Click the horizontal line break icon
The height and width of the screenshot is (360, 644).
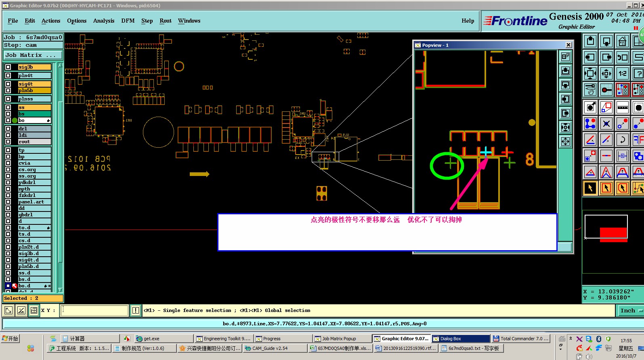click(606, 156)
